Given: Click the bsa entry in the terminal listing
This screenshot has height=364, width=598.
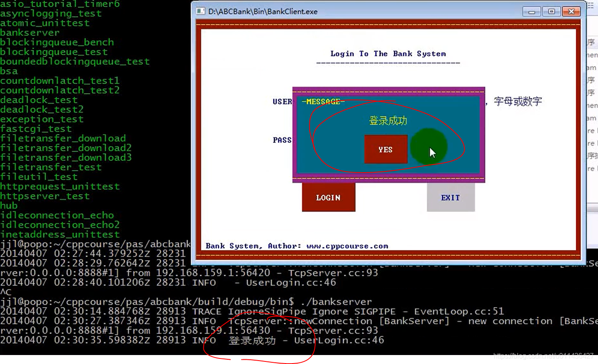Looking at the screenshot, I should point(9,71).
